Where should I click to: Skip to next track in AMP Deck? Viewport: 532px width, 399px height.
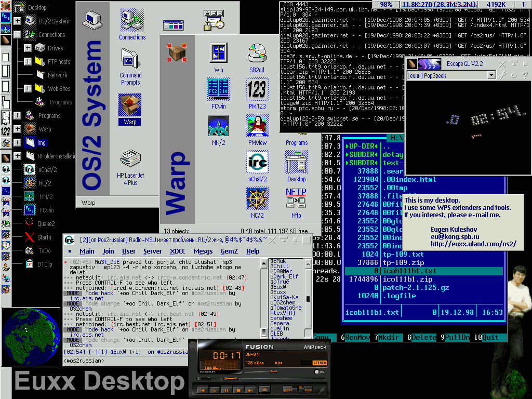point(250,390)
